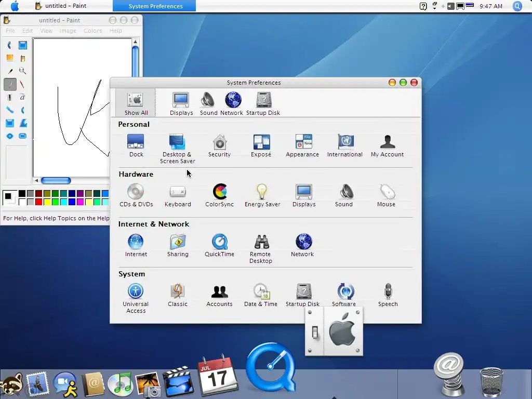Open the File menu in Paint
This screenshot has width=532, height=399.
click(10, 31)
